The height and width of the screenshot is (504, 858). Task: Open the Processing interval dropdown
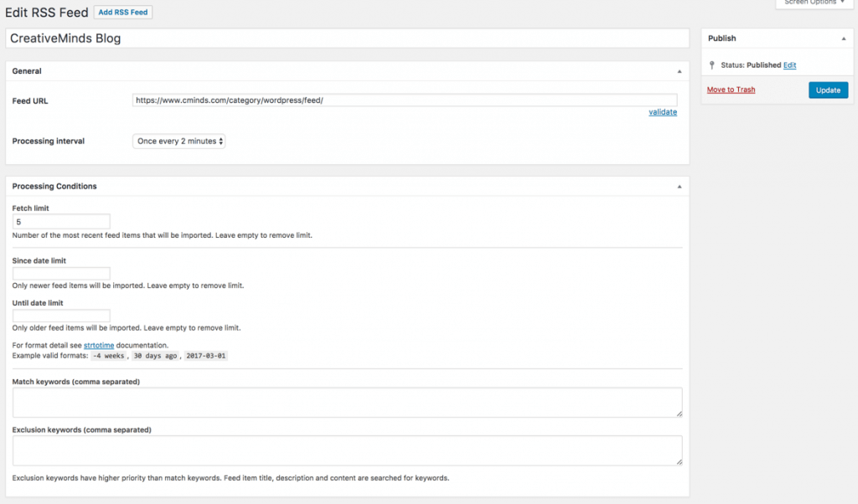179,141
